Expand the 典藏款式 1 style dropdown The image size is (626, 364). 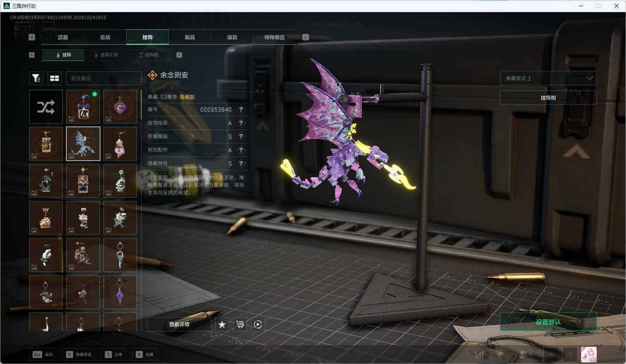click(548, 78)
